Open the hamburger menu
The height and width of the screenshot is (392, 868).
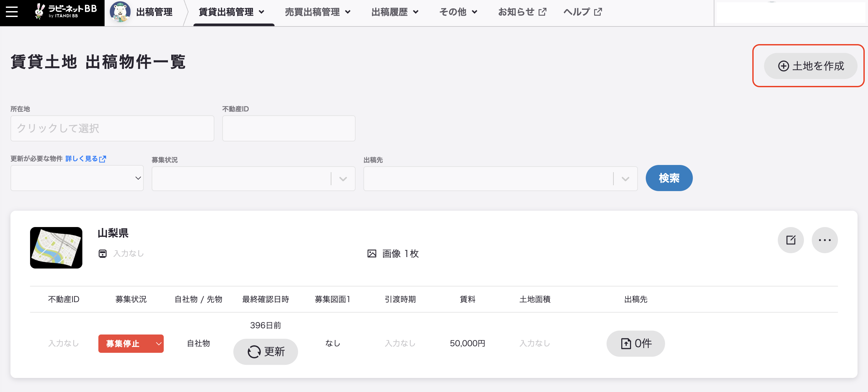[12, 12]
